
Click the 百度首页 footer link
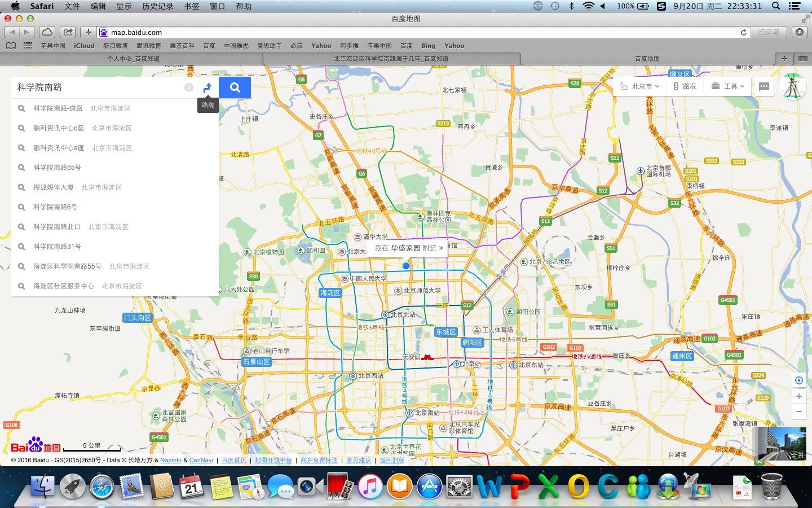click(233, 460)
